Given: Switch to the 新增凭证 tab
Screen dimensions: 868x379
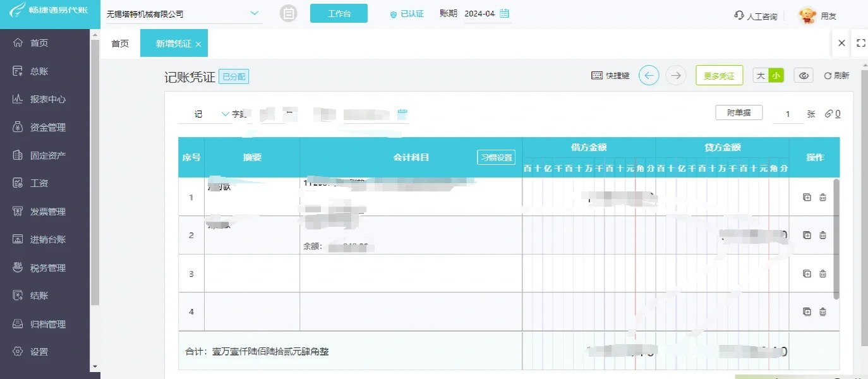Looking at the screenshot, I should coord(169,43).
